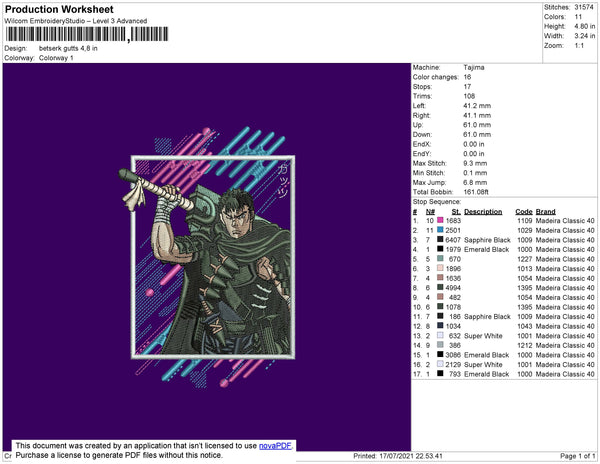Click the blue swatch beside stitch count 2501
Screen dimensions: 600x464
coord(440,230)
